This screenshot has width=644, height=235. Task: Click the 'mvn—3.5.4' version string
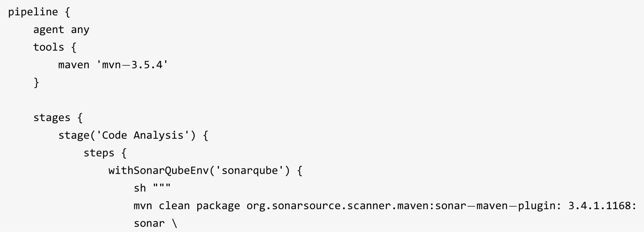(132, 65)
